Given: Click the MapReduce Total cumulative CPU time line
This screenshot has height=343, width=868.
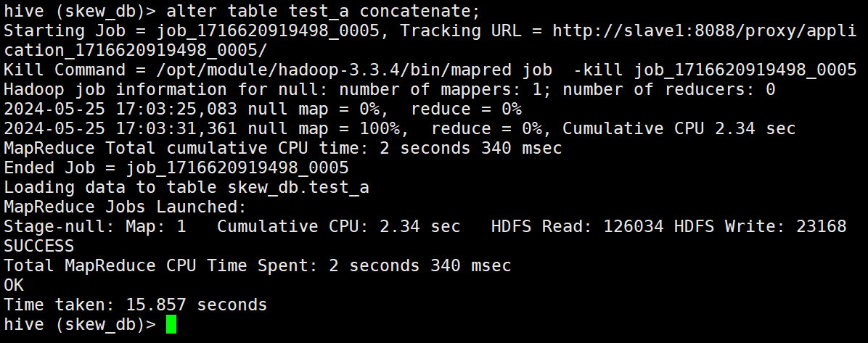Looking at the screenshot, I should (283, 149).
